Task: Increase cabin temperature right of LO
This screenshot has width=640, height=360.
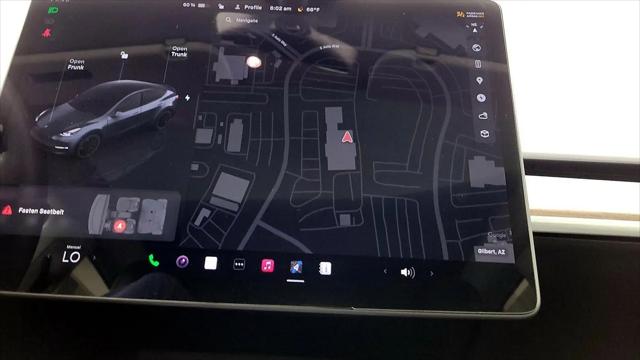Action: coord(94,258)
